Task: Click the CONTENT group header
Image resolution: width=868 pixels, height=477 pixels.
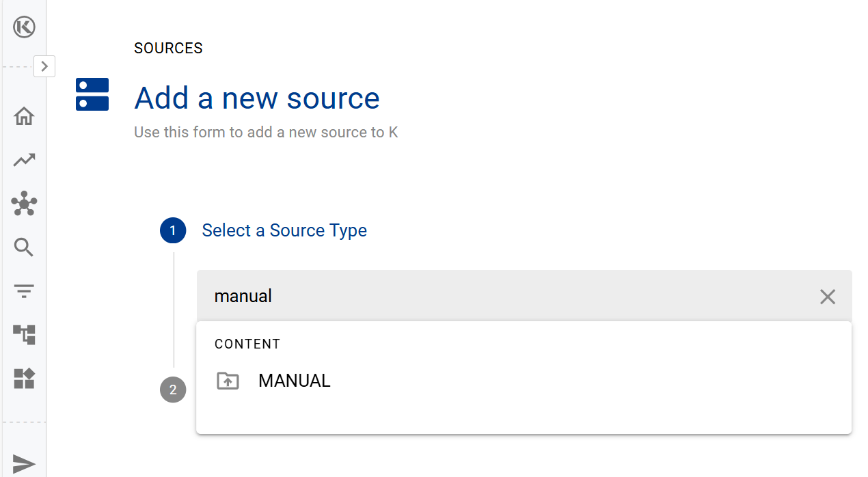Action: click(x=247, y=344)
